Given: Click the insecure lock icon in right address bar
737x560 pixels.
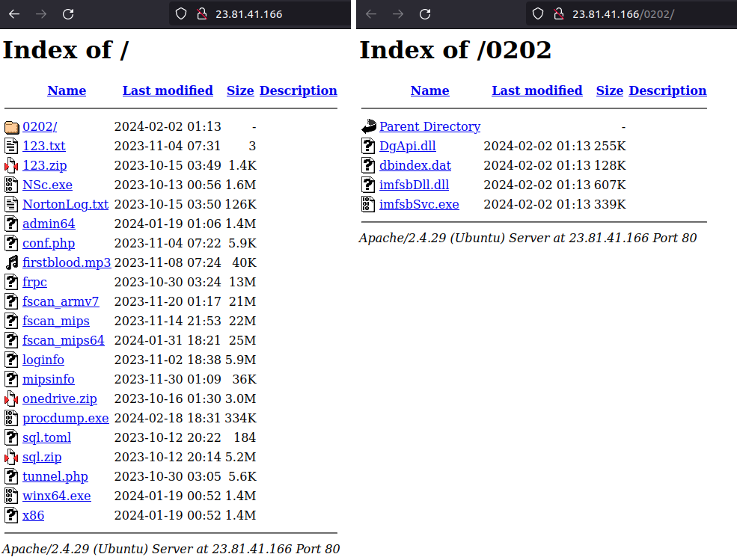Looking at the screenshot, I should (x=557, y=13).
